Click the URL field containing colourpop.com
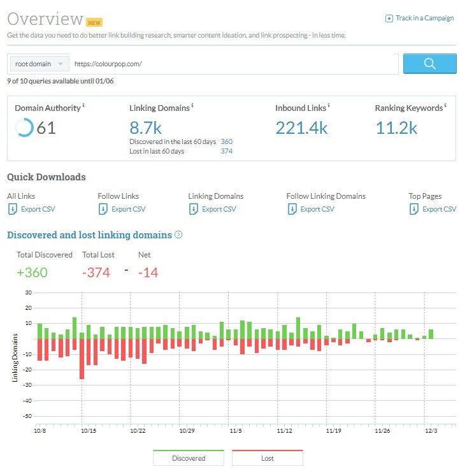This screenshot has height=476, width=474. pos(234,64)
